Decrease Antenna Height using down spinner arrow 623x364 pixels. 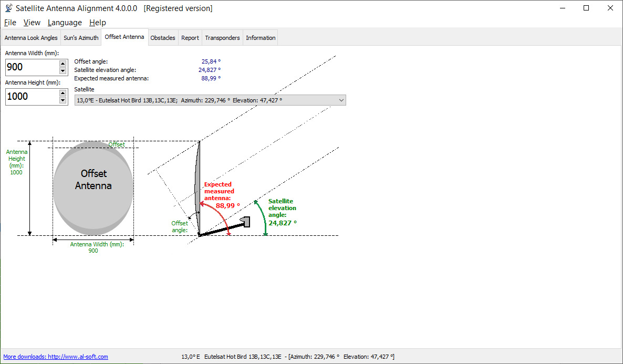tap(63, 100)
